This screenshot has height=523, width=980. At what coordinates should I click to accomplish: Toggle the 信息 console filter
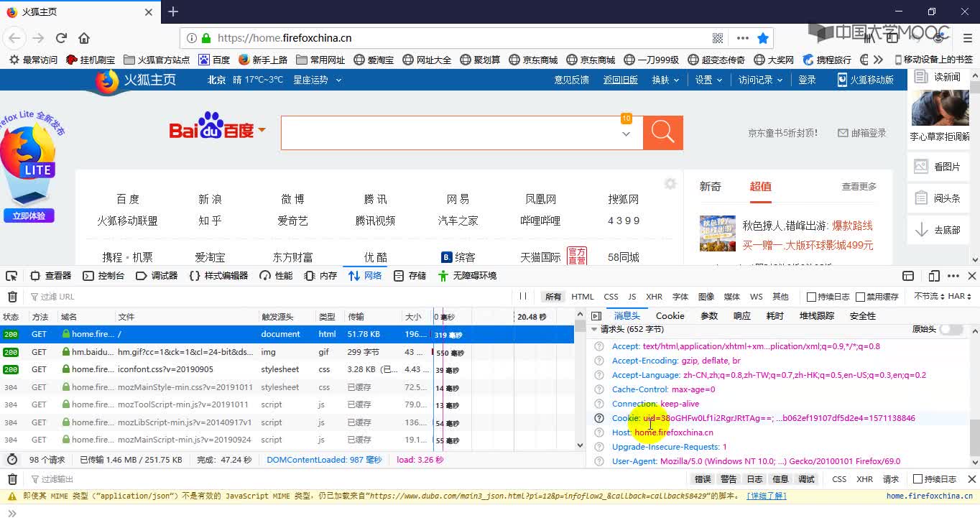[x=780, y=479]
